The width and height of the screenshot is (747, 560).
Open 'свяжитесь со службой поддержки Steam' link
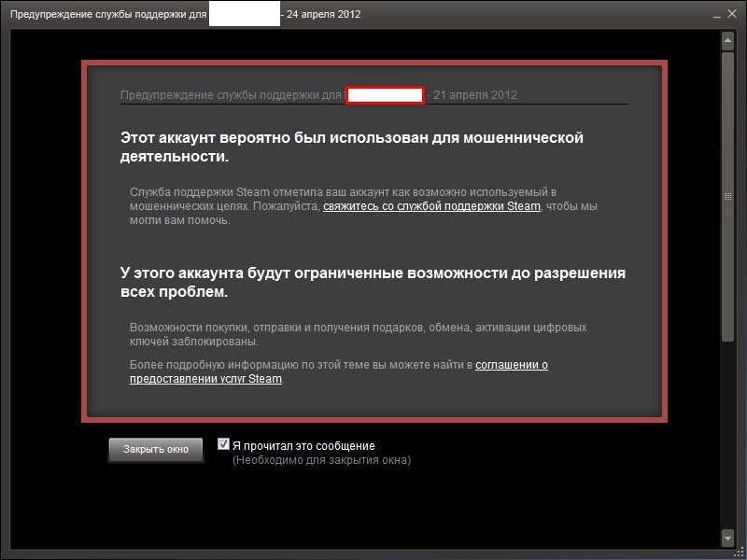click(431, 206)
